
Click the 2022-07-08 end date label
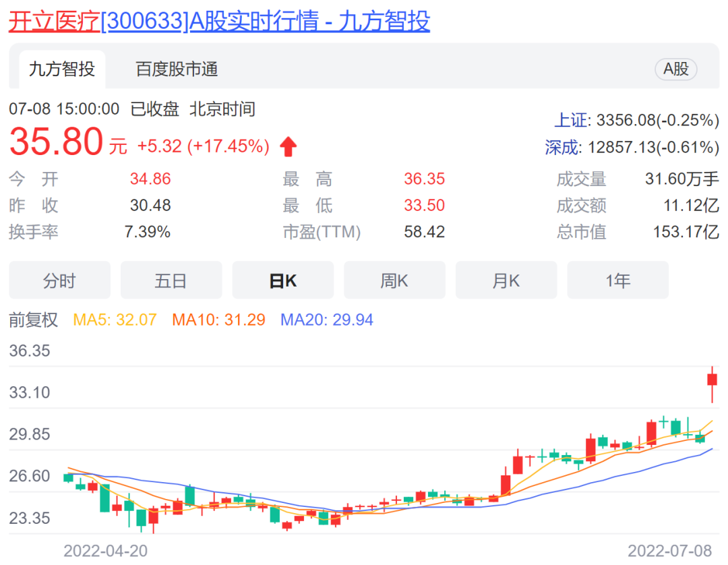(x=669, y=551)
